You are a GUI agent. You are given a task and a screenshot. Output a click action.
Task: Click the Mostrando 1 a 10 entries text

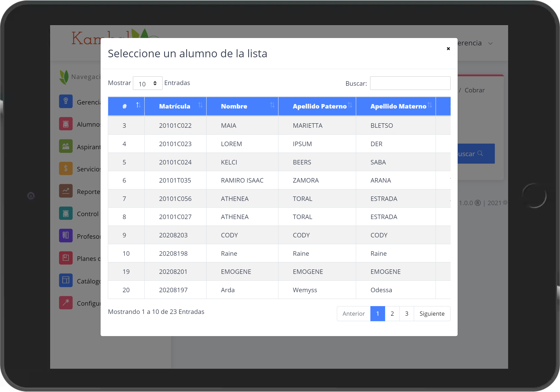coord(156,312)
